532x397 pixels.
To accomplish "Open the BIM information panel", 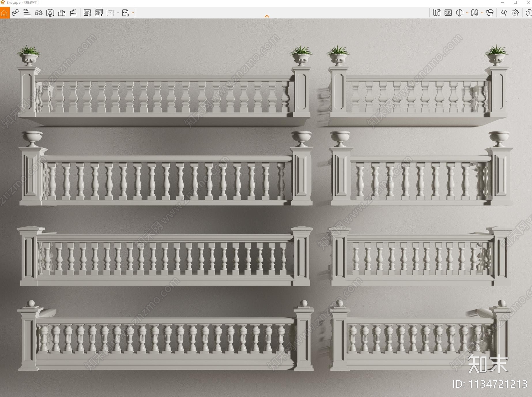I will pos(27,13).
